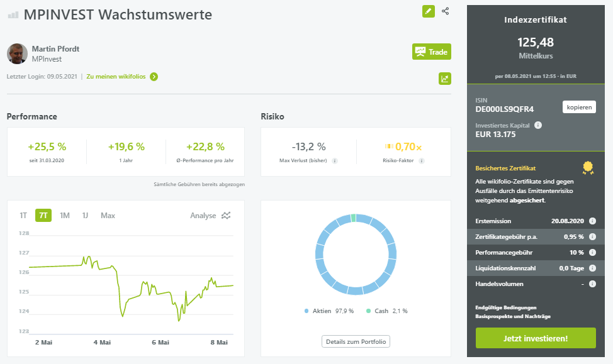
Task: Open the Analyse link text
Action: click(x=203, y=216)
